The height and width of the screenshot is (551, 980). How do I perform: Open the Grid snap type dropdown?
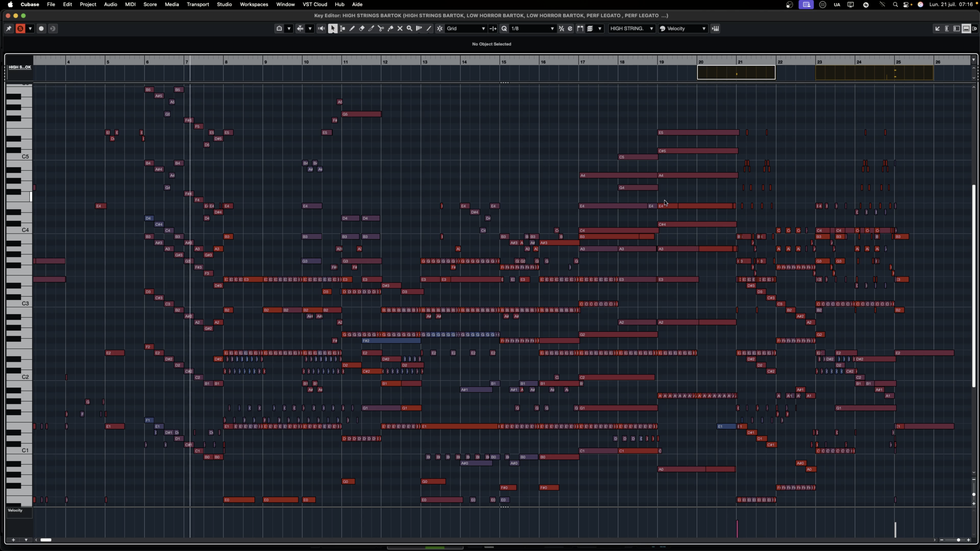pos(466,28)
